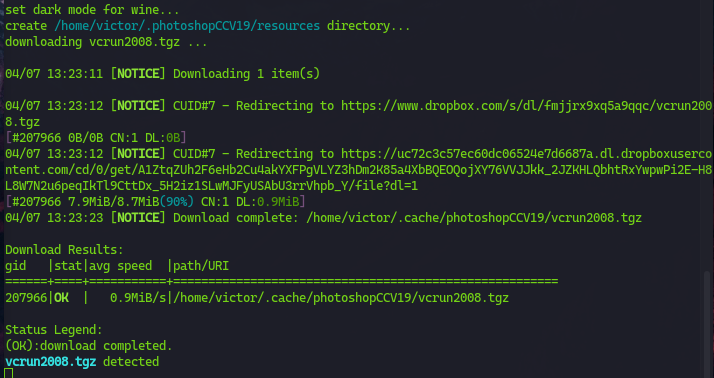Click the /home/victor/.photoshopCCV19/resources path
This screenshot has height=378, width=714.
187,26
